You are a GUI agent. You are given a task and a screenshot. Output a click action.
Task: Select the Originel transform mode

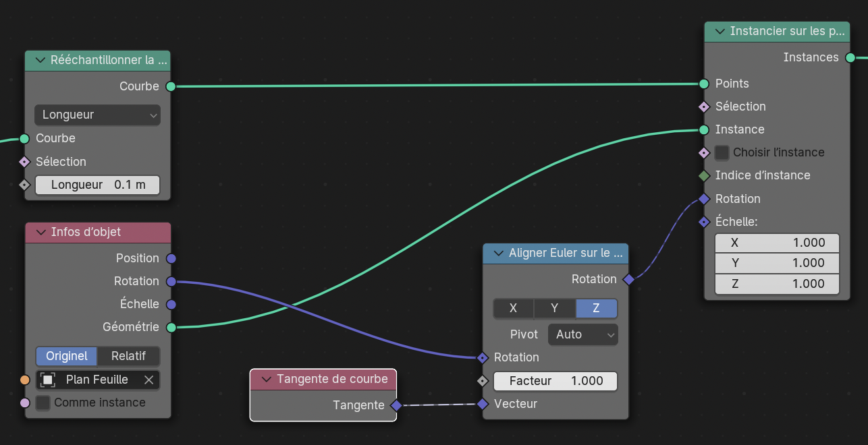click(x=67, y=356)
